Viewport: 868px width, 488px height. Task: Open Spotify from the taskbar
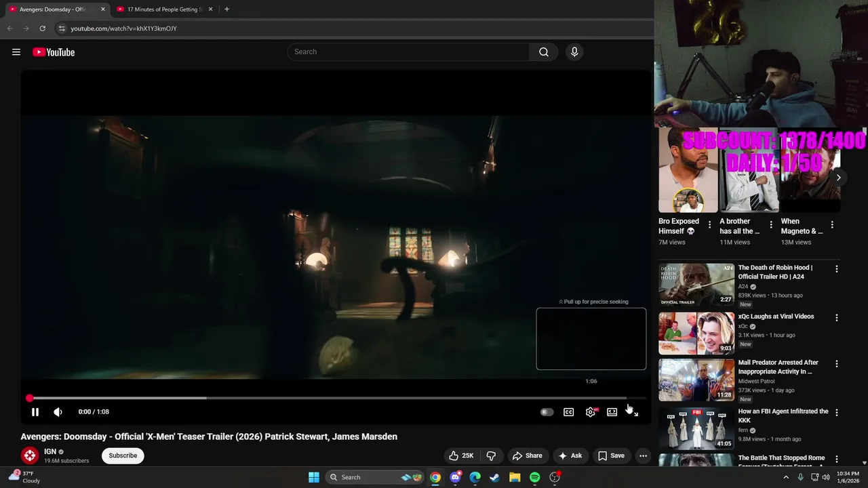pos(534,477)
